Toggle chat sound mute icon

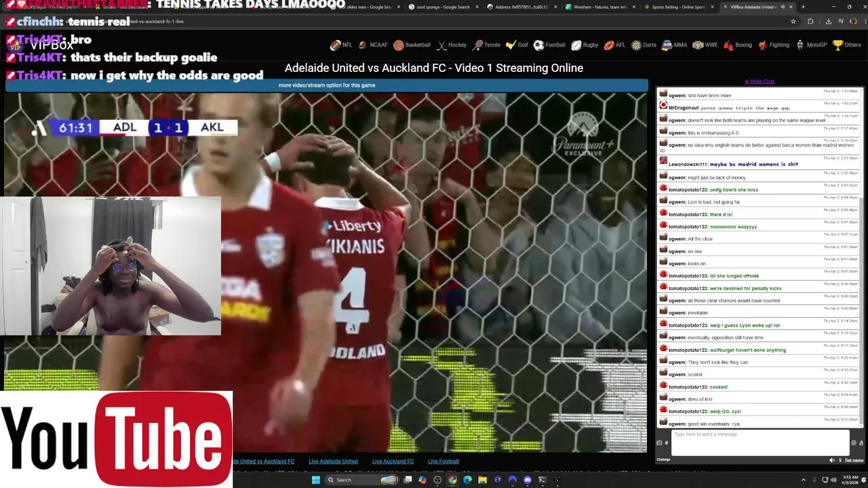(832, 460)
